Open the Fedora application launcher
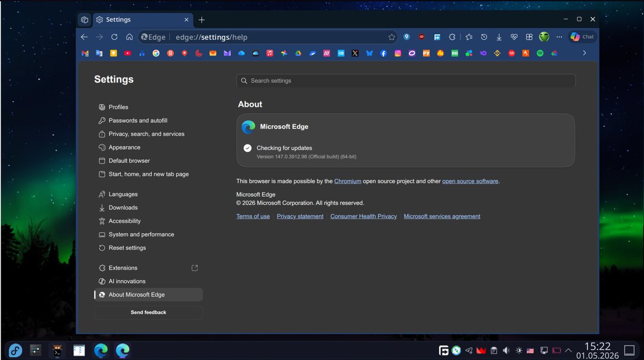644x360 pixels. click(x=14, y=350)
